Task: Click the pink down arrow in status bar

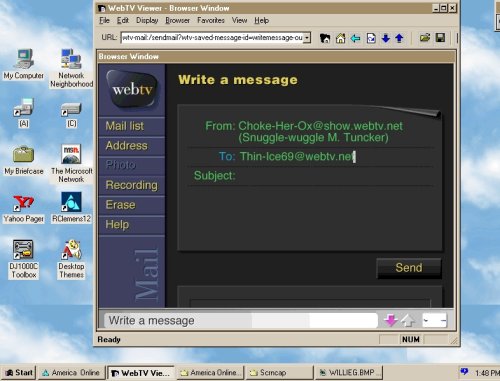Action: pos(391,320)
